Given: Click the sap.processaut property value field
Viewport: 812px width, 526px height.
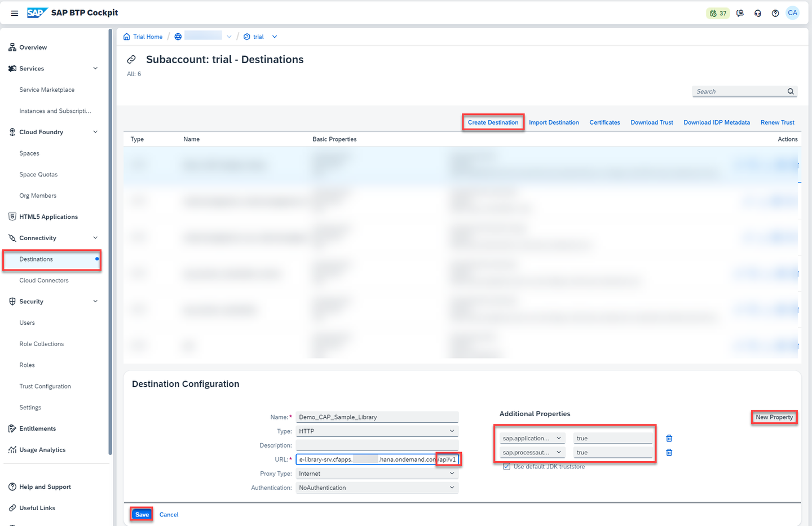Looking at the screenshot, I should coord(613,452).
